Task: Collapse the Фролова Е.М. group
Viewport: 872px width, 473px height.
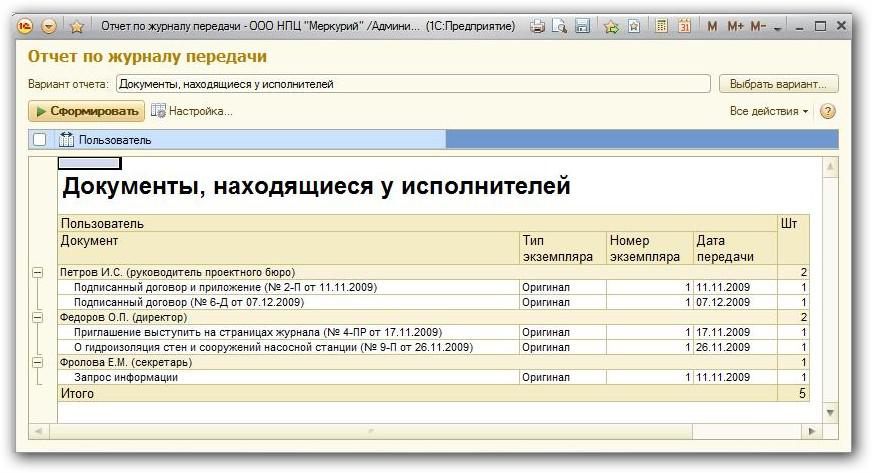Action: (x=37, y=362)
